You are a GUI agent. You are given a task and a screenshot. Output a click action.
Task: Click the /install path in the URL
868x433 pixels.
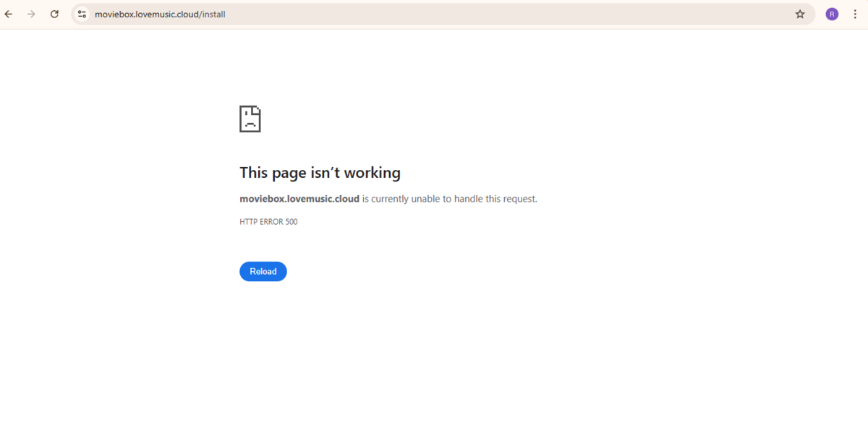(212, 14)
